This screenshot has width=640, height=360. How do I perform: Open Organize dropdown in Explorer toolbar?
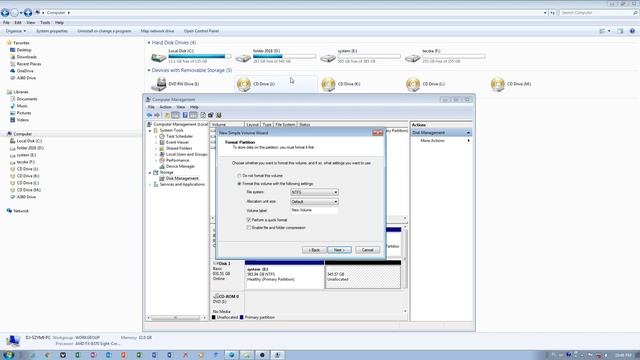point(16,31)
